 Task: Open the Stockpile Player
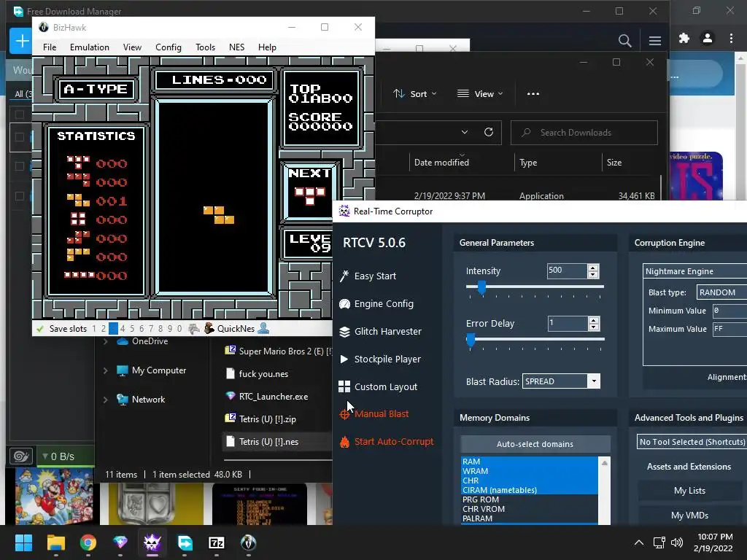(x=379, y=359)
